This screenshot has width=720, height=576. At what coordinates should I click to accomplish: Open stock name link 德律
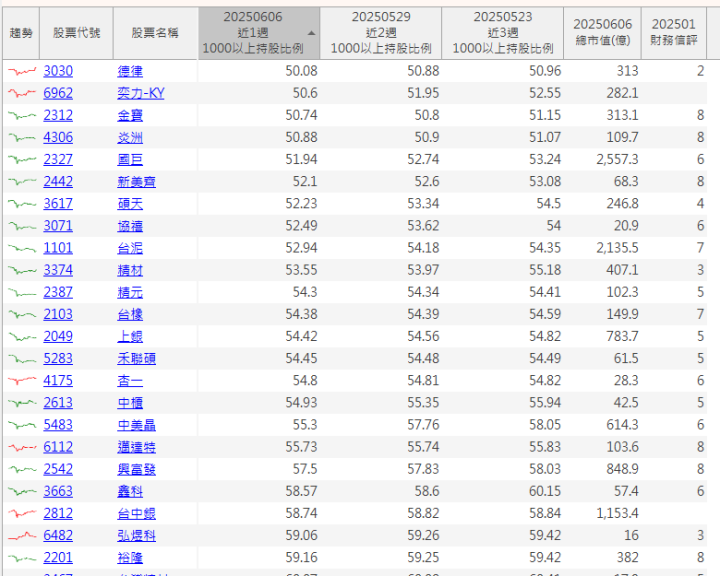[x=130, y=71]
